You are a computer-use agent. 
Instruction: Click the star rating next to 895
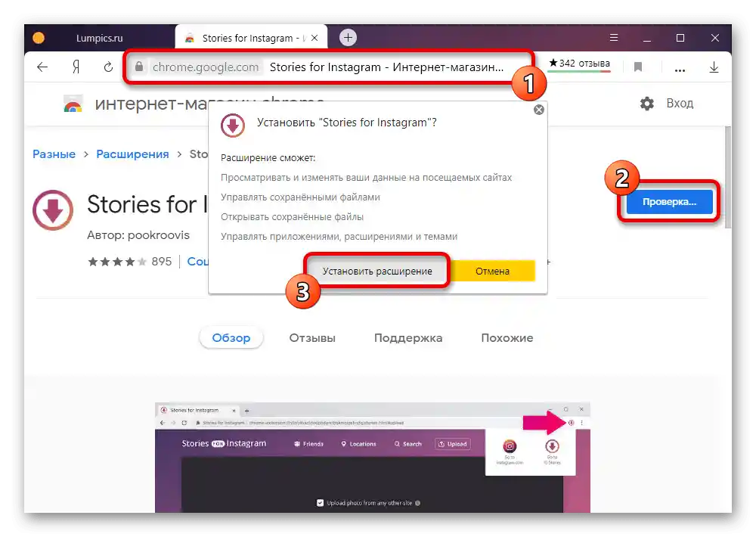(x=116, y=262)
